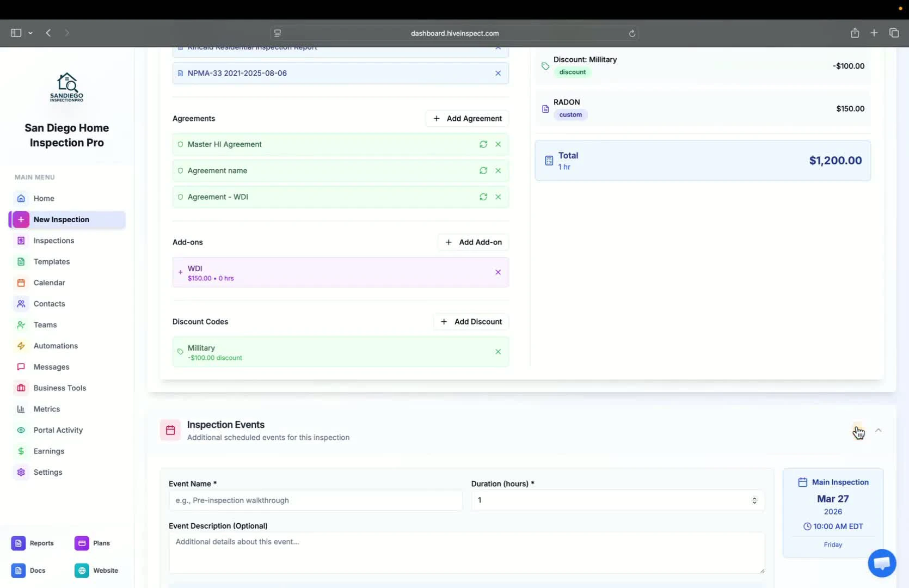This screenshot has width=909, height=588.
Task: Click the Event Name input field
Action: pyautogui.click(x=316, y=500)
